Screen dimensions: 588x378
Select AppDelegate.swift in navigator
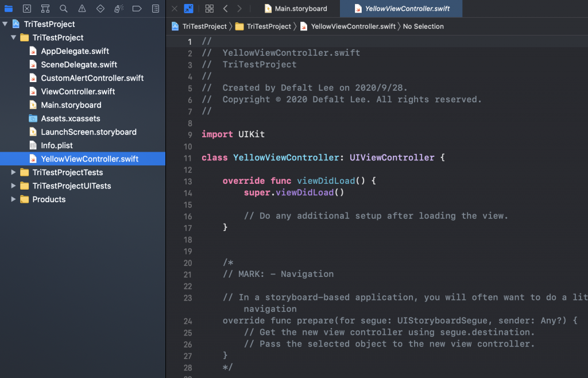pos(75,51)
